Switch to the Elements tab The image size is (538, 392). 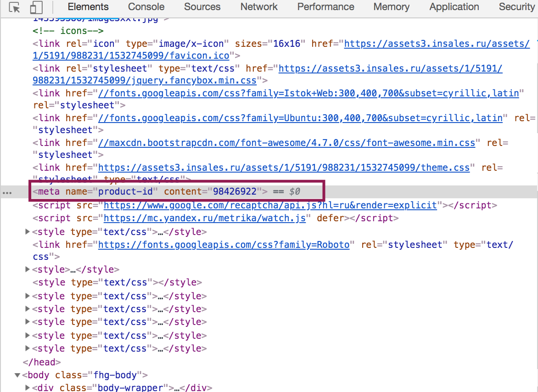tap(88, 7)
